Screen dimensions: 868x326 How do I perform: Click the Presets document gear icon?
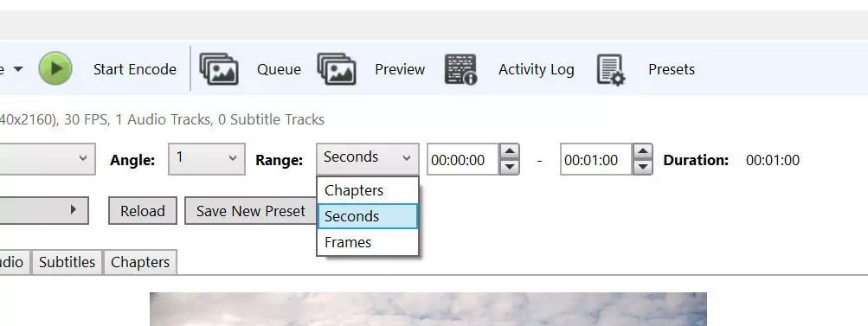point(611,70)
